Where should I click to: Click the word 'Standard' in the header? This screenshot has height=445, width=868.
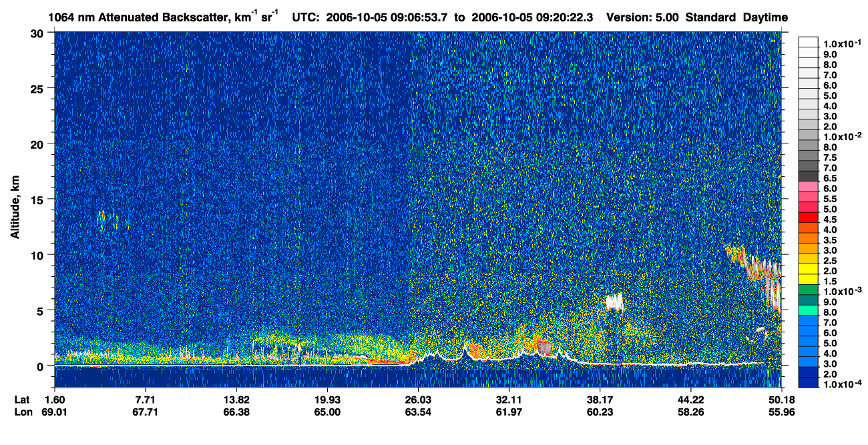(711, 17)
